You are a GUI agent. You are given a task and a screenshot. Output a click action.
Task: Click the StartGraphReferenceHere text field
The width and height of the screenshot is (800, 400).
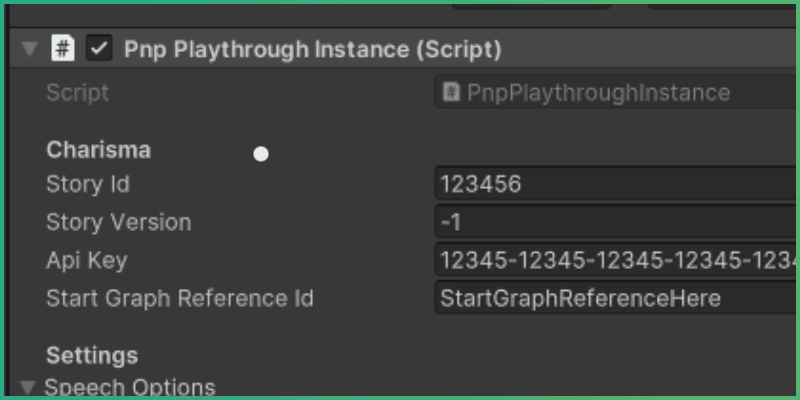pos(615,298)
